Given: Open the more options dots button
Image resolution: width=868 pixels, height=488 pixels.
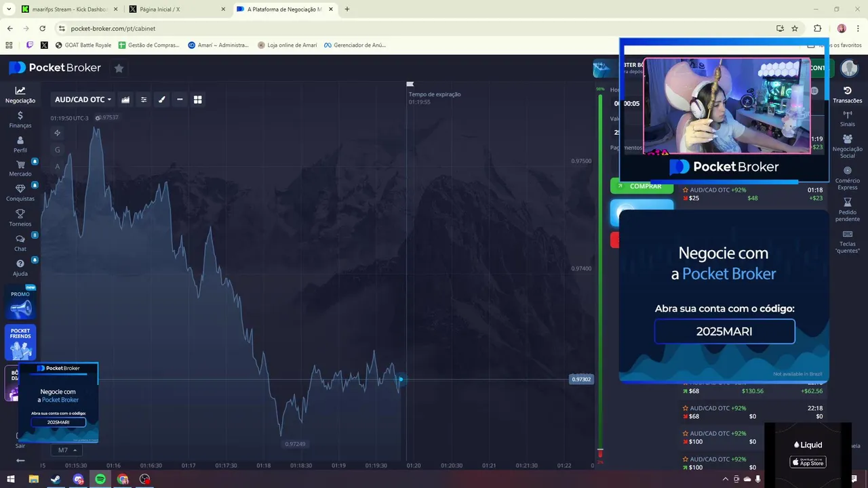Looking at the screenshot, I should click(x=180, y=100).
